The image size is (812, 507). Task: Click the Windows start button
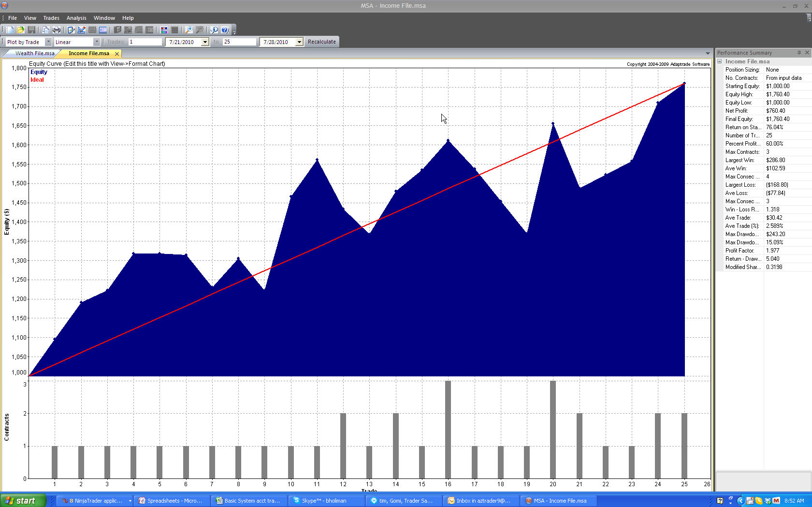pyautogui.click(x=23, y=501)
